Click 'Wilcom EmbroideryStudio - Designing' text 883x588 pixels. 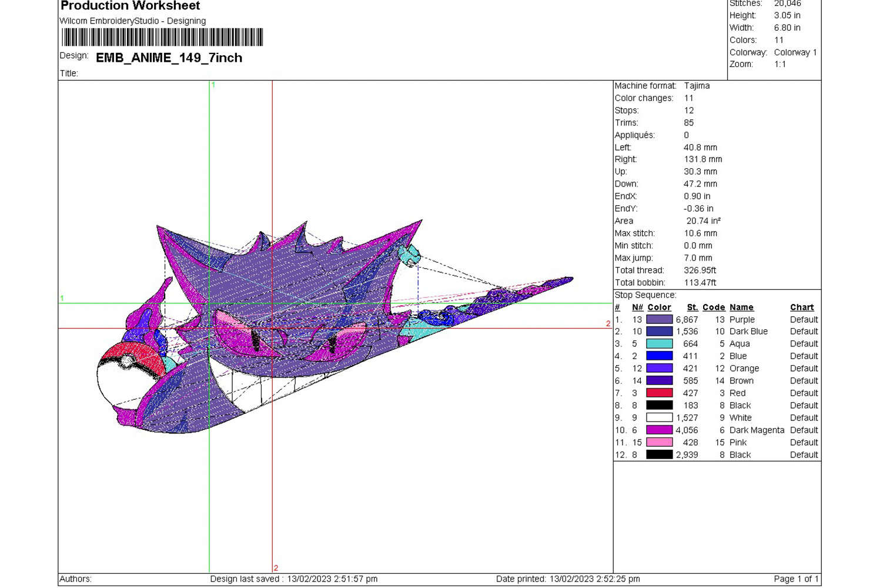point(133,21)
